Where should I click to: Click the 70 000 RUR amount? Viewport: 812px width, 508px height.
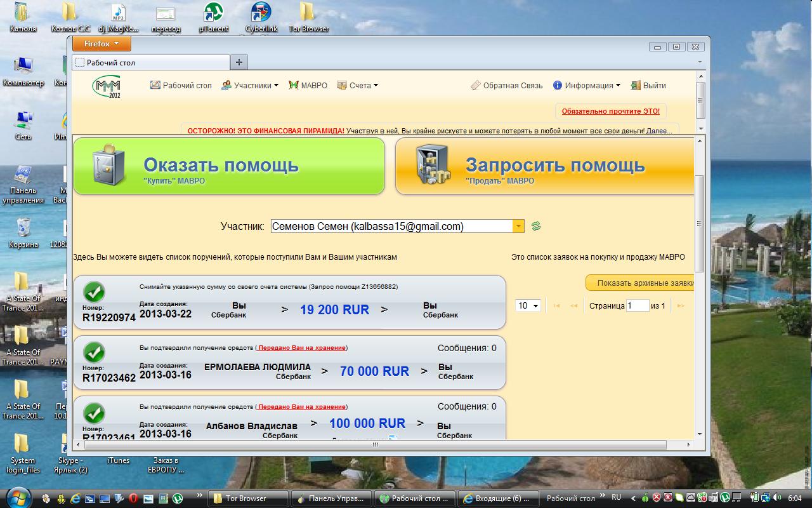374,371
